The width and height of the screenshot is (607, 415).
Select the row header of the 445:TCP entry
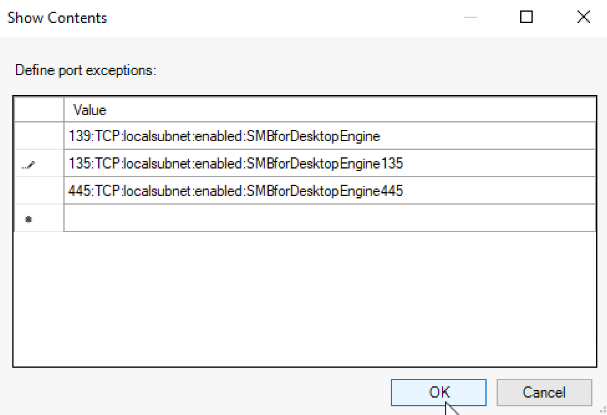pos(39,191)
